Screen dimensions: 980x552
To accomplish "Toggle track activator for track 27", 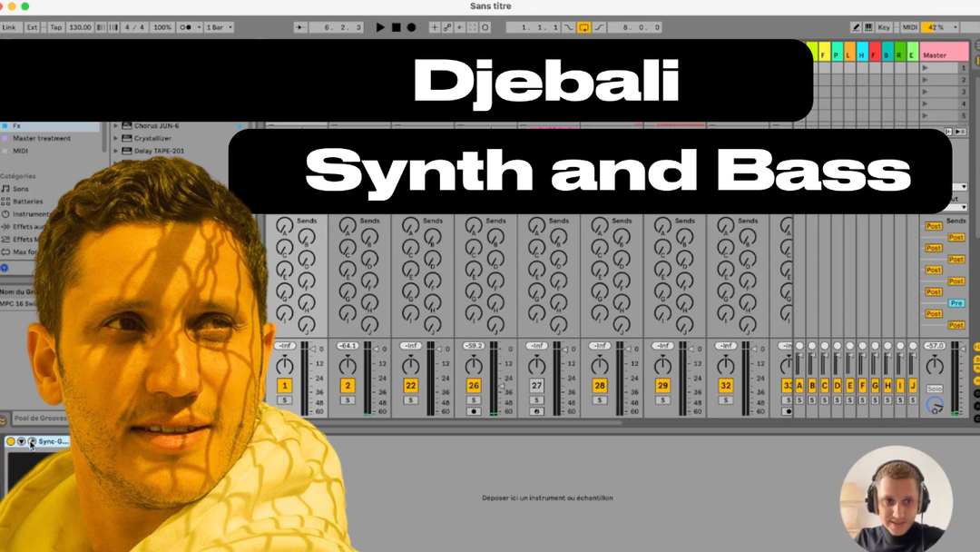I will 536,386.
